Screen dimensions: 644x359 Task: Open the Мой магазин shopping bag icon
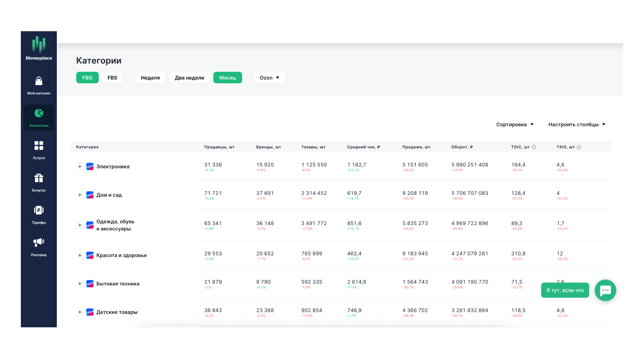[x=39, y=81]
